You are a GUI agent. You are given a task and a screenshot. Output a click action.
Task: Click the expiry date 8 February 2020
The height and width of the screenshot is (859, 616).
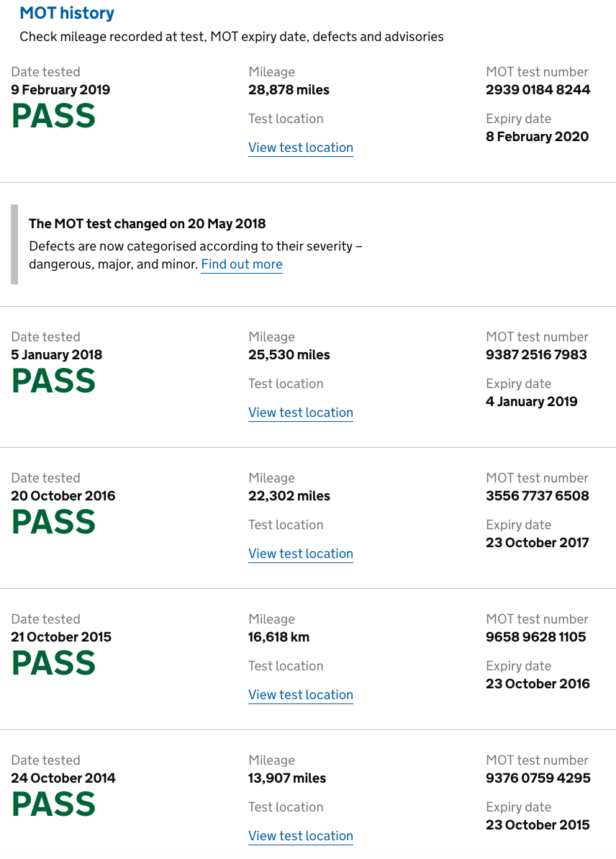coord(538,137)
